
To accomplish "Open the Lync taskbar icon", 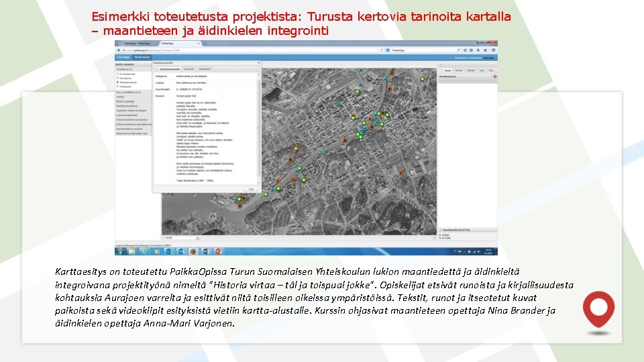I will (169, 251).
